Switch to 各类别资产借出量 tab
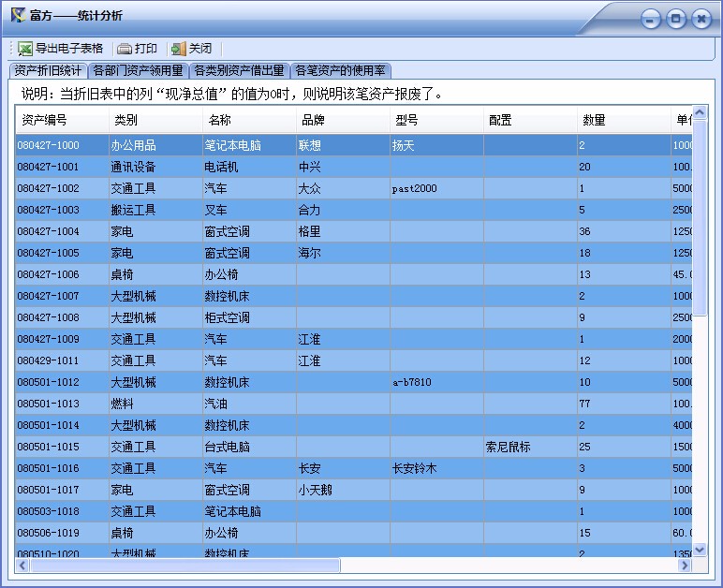 pos(239,70)
